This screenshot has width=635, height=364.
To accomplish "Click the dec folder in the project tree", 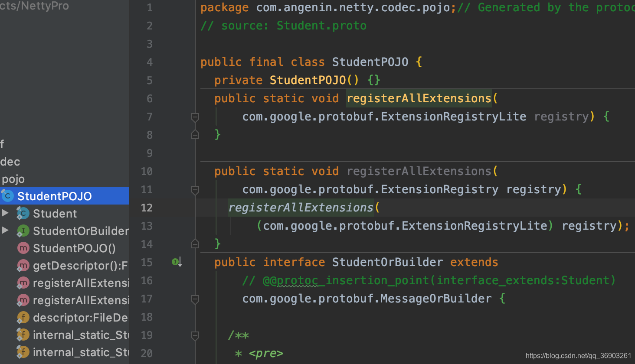I will (x=10, y=162).
